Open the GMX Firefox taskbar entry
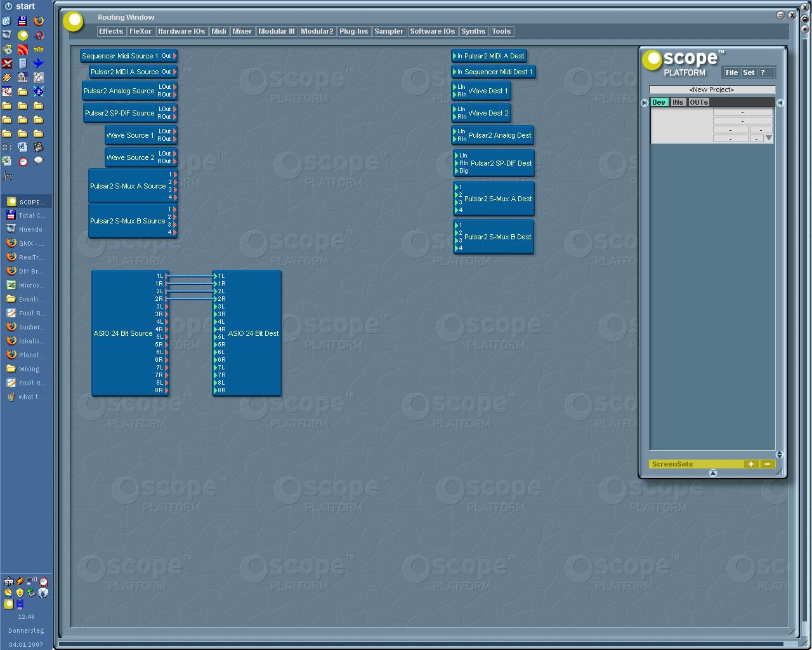 coord(25,243)
